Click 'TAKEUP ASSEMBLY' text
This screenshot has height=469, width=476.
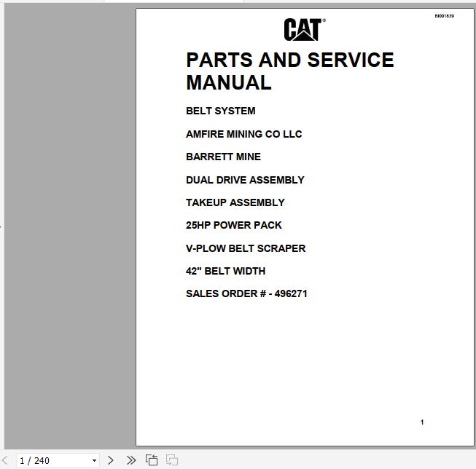click(x=235, y=202)
